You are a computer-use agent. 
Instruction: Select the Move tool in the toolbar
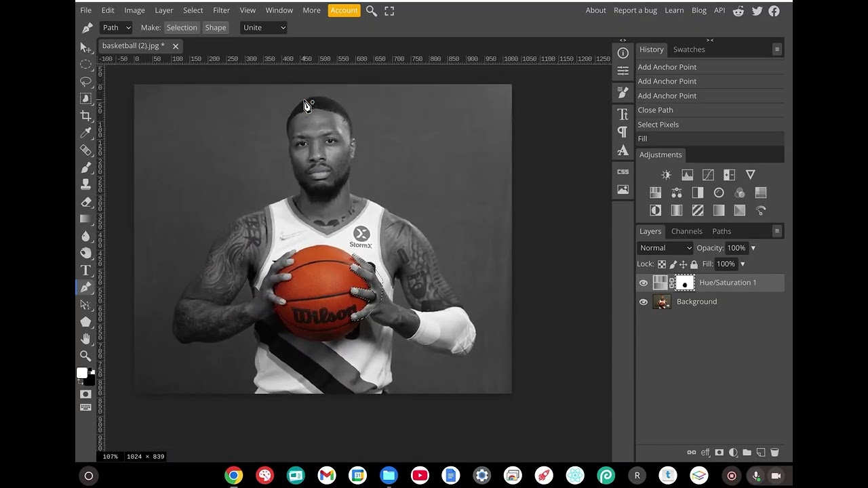point(86,47)
